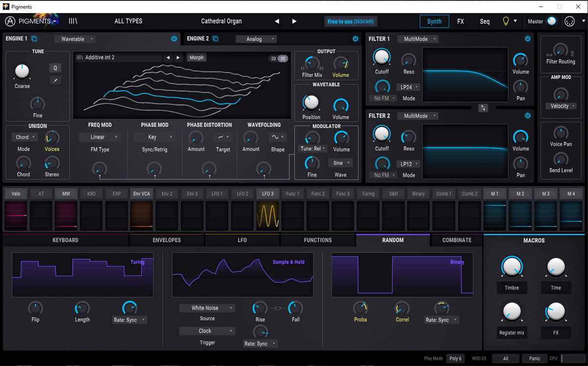Viewport: 588px width, 366px height.
Task: Click the Cathedral Organ preset name
Action: pos(221,21)
